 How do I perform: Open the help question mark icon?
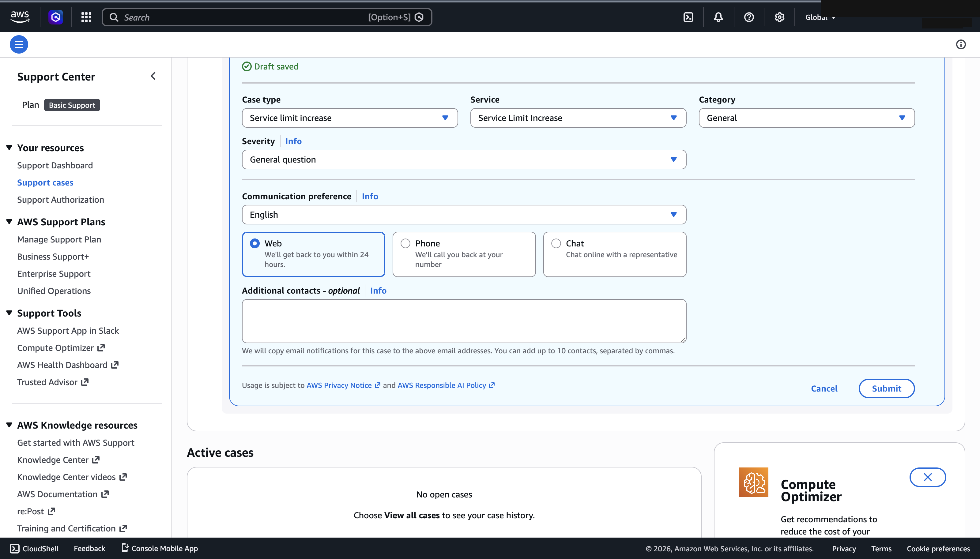(x=749, y=17)
